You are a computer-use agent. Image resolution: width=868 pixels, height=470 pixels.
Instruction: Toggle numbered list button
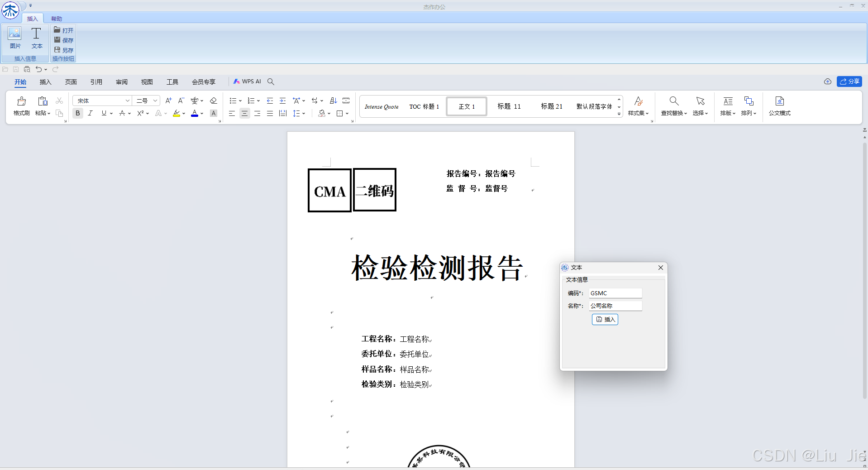pos(251,101)
